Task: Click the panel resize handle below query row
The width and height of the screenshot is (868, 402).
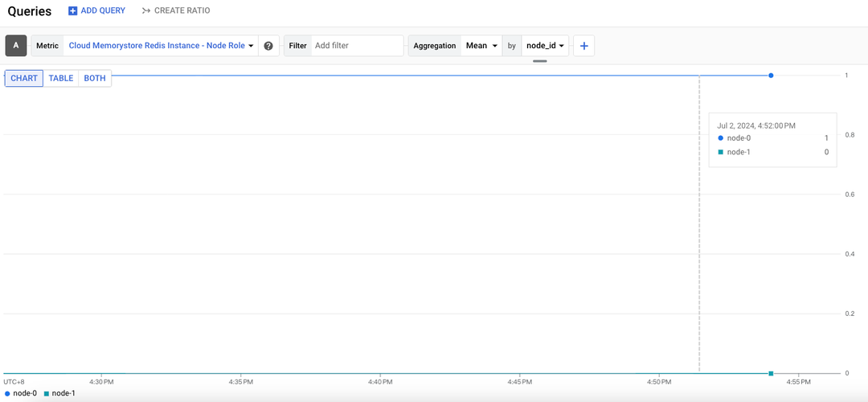Action: pos(540,61)
